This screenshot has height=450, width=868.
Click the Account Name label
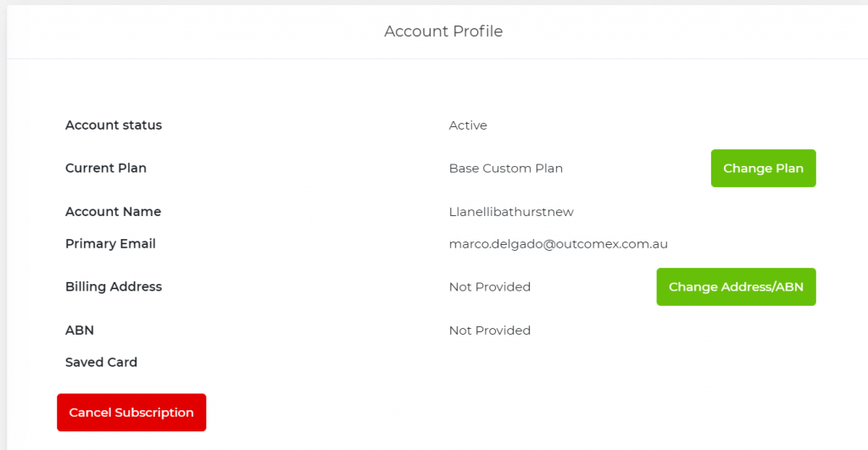click(x=113, y=212)
